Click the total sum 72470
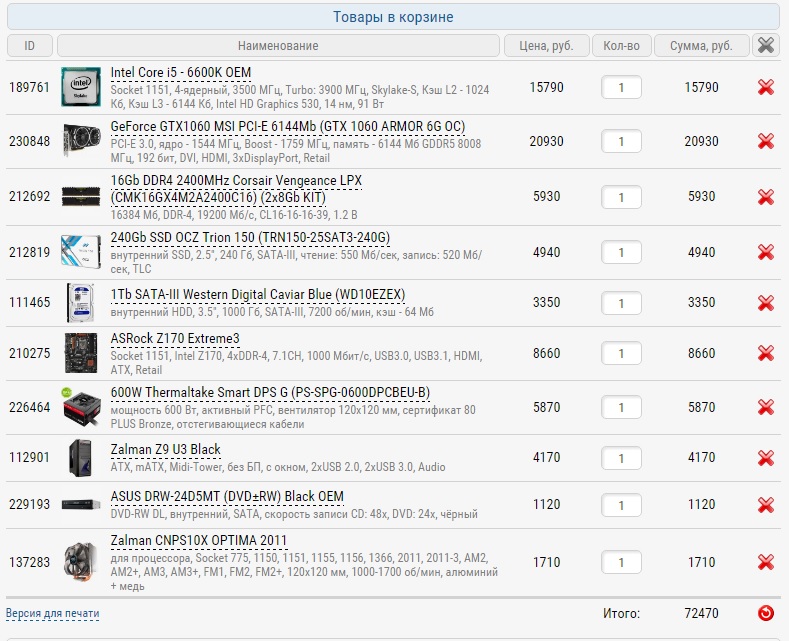The height and width of the screenshot is (641, 789). click(x=701, y=613)
